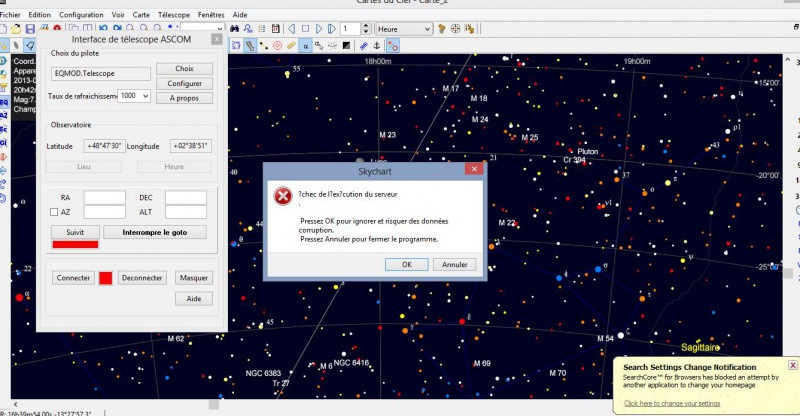Click the red circle marker icon
Image resolution: width=800 pixels, height=416 pixels.
(277, 46)
